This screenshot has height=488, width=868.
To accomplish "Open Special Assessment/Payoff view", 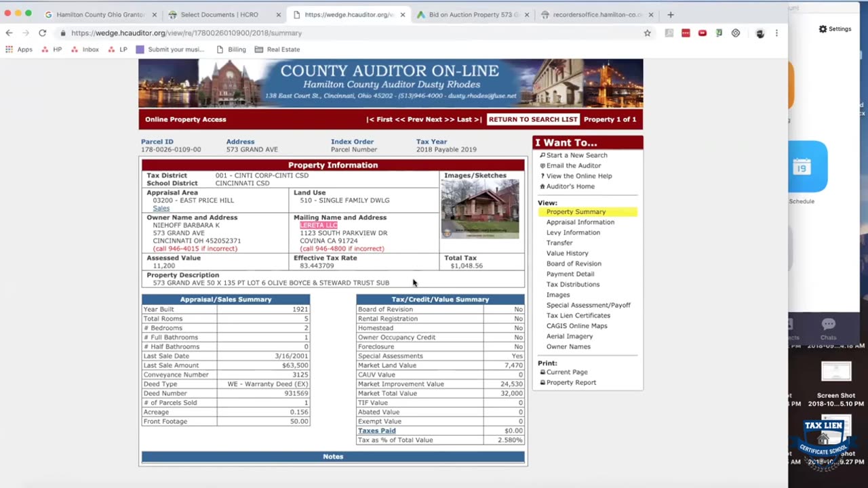I will pos(589,305).
